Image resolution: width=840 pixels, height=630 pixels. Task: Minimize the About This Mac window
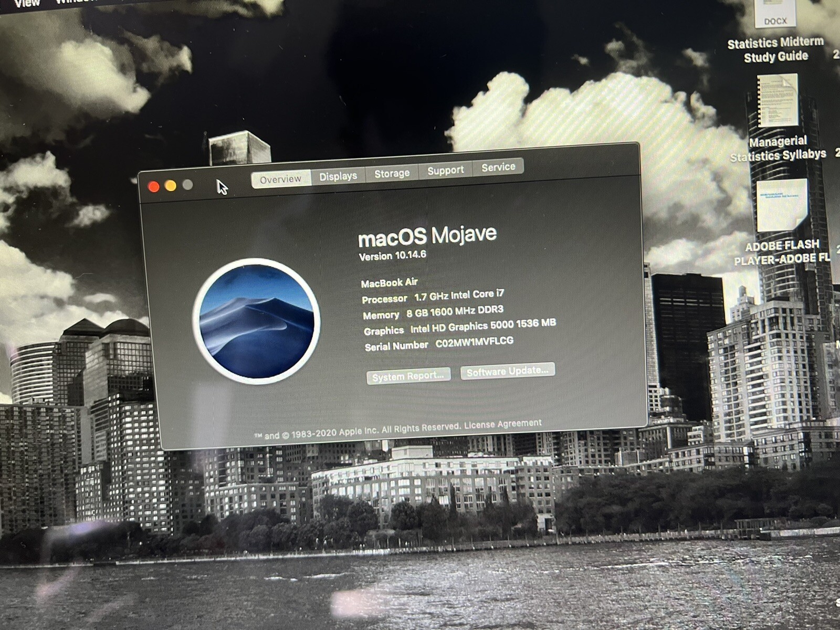coord(171,186)
